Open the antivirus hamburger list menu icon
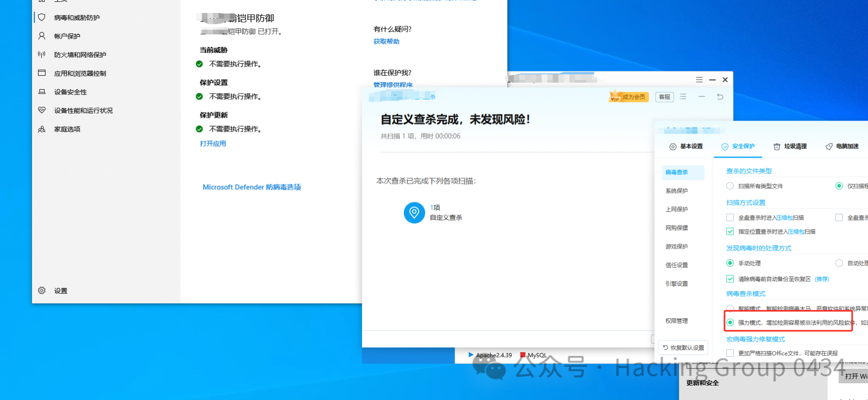 click(x=683, y=97)
